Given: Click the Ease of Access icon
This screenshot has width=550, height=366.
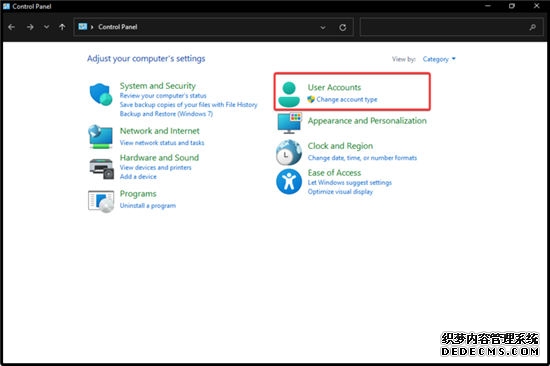Looking at the screenshot, I should click(x=289, y=181).
